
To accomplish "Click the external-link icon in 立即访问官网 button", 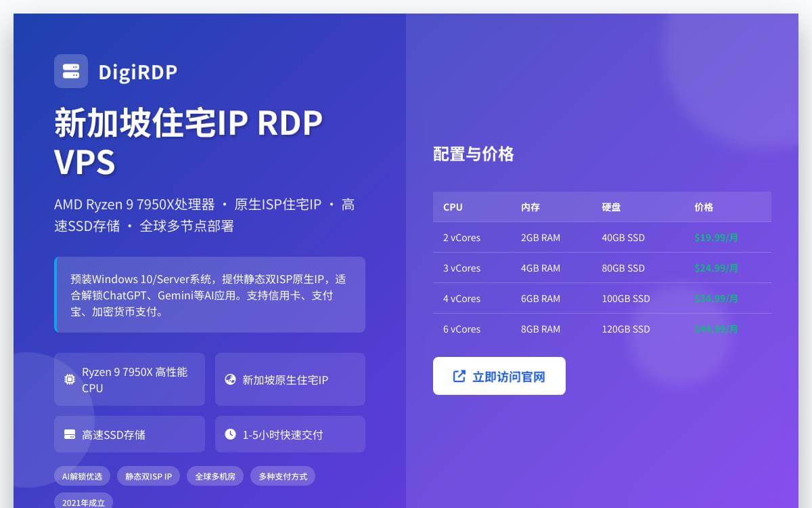I will coord(460,375).
